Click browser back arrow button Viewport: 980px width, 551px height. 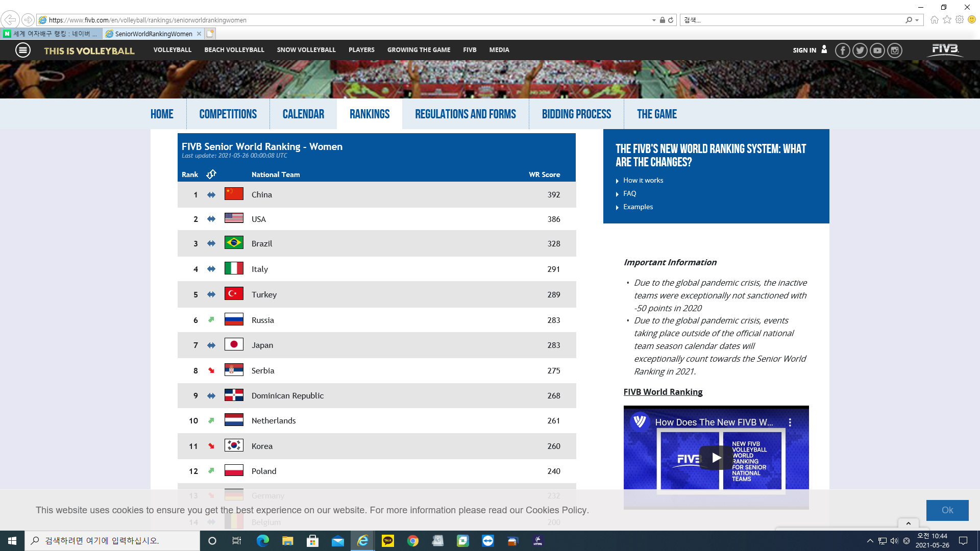tap(10, 20)
